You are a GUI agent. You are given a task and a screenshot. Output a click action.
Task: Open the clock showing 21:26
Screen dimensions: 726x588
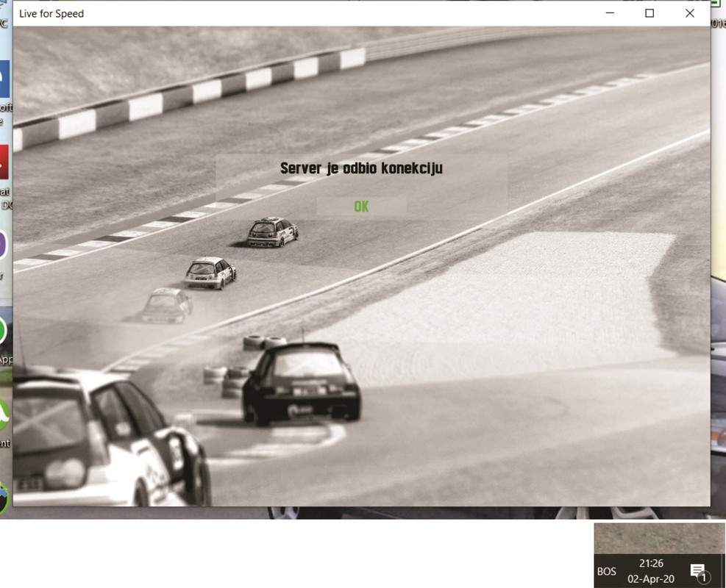(x=651, y=564)
